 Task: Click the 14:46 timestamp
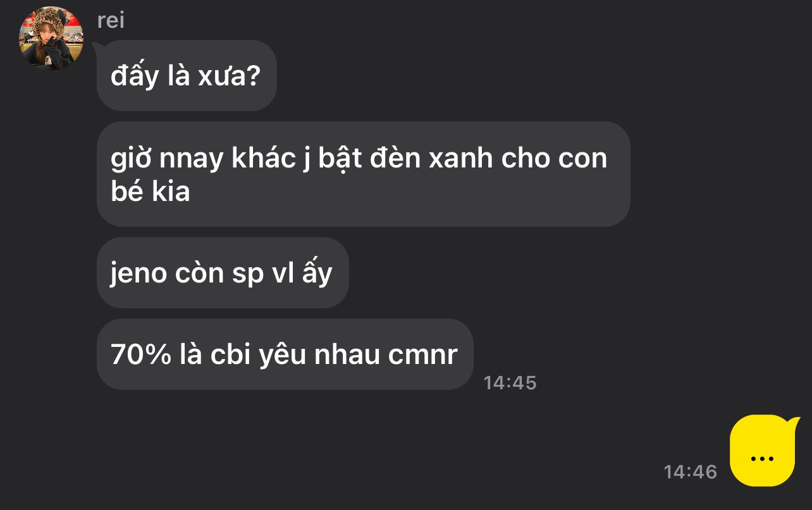point(690,471)
